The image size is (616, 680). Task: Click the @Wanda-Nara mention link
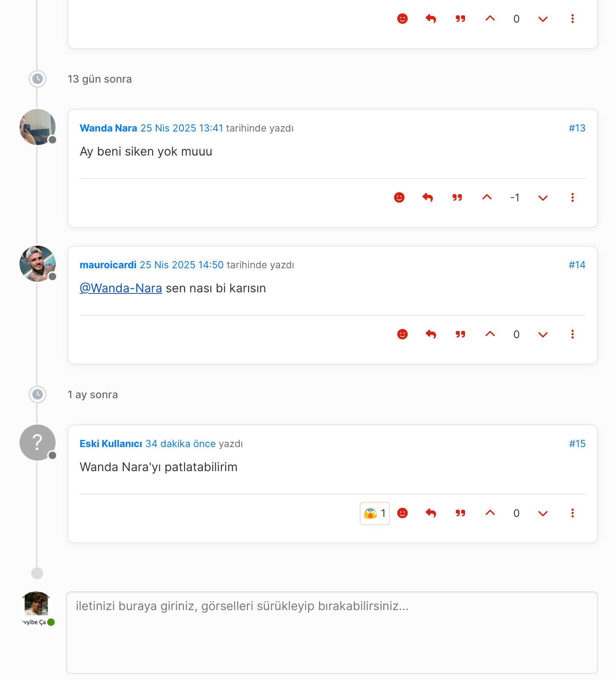[x=121, y=288]
